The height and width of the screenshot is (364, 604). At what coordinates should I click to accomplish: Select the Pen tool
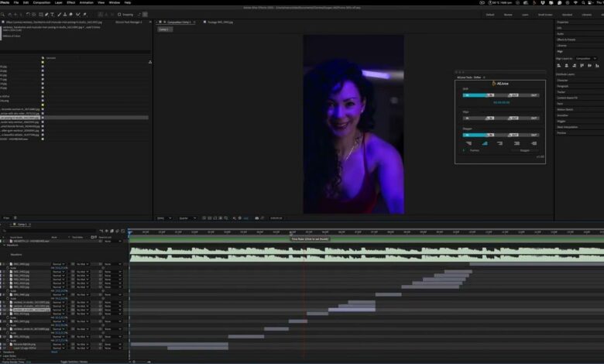pos(46,15)
